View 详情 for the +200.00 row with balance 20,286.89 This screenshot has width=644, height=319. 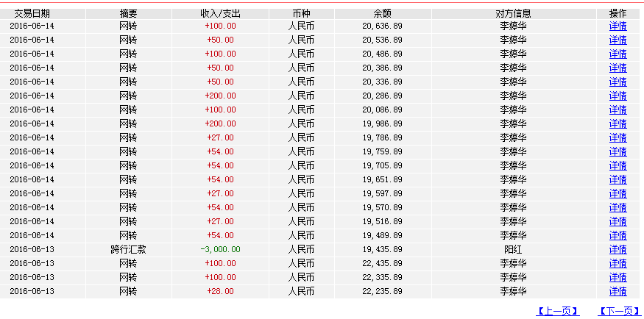[618, 96]
